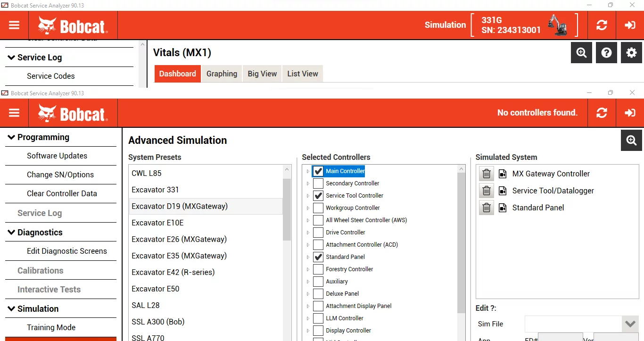644x341 pixels.
Task: Enable the Drive Controller checkbox
Action: 318,232
